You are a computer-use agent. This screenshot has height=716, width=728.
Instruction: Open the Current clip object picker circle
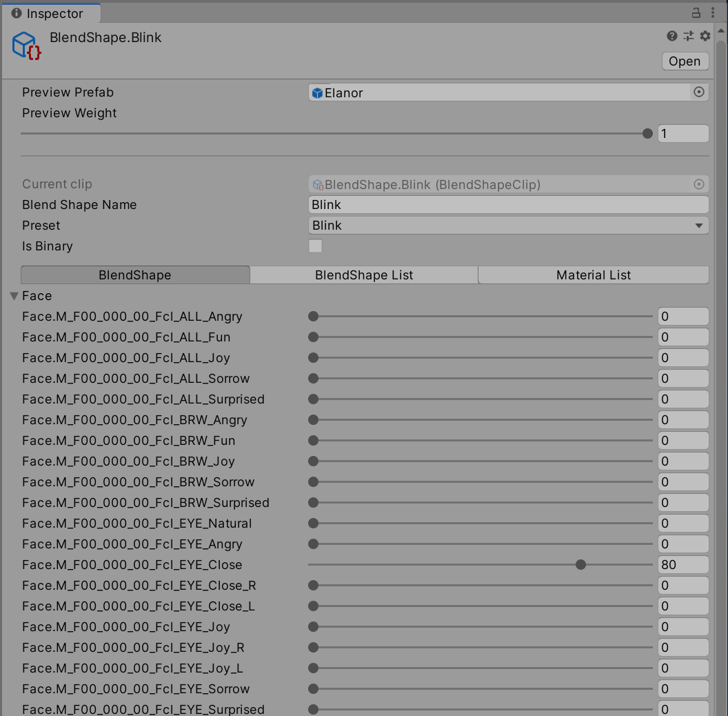(x=699, y=184)
